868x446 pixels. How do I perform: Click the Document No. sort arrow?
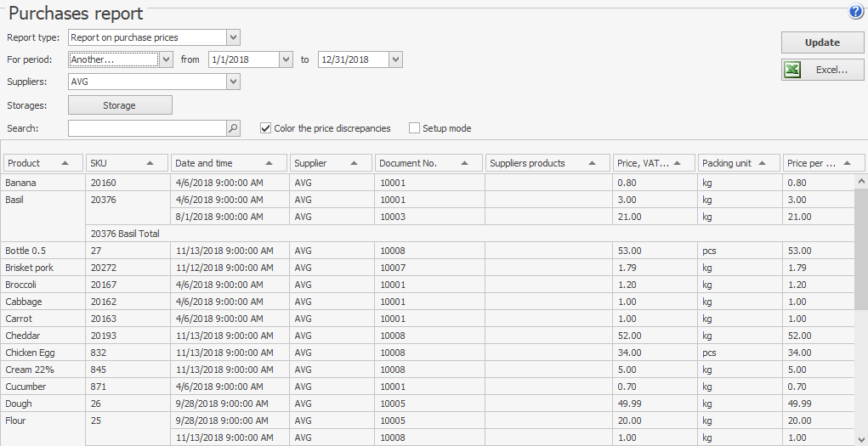click(x=465, y=163)
